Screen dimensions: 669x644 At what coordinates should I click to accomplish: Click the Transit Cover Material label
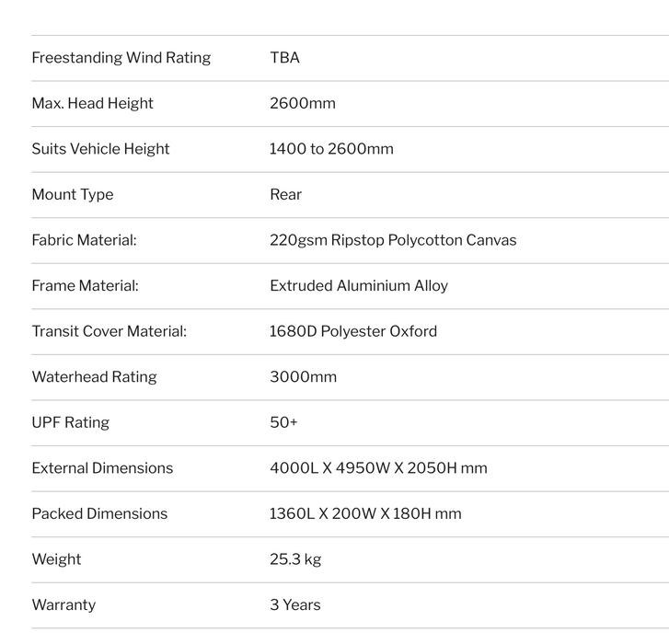pyautogui.click(x=110, y=331)
